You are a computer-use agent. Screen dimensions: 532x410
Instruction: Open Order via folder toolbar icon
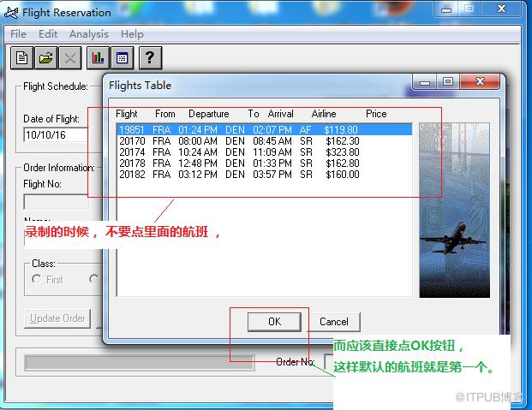pyautogui.click(x=45, y=58)
